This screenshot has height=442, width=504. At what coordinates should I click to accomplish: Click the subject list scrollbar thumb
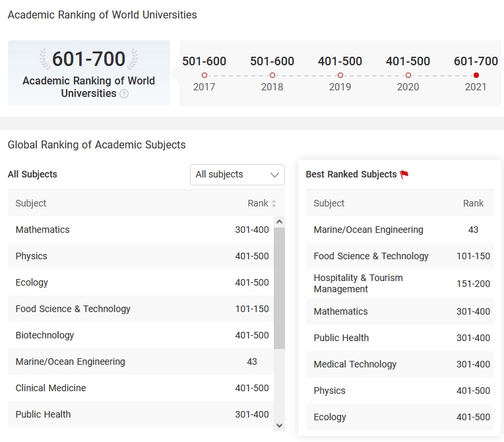click(x=279, y=287)
